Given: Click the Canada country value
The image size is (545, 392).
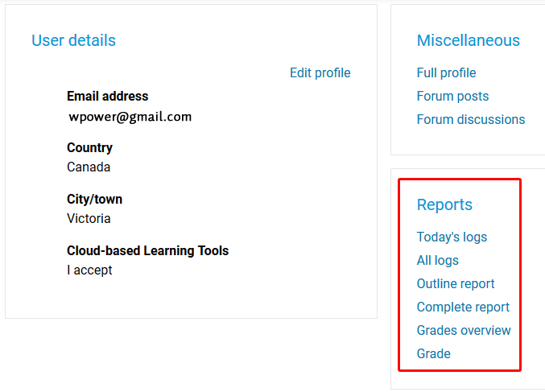Looking at the screenshot, I should pos(89,167).
